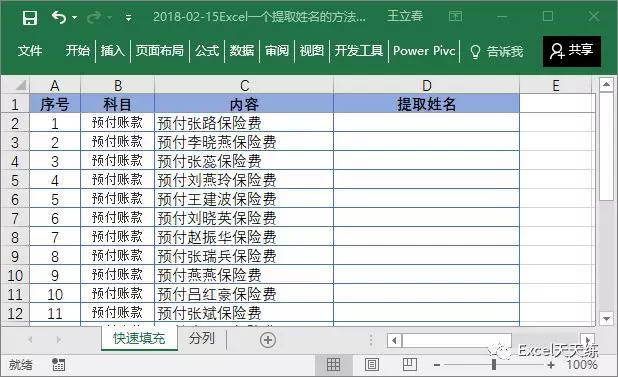This screenshot has height=377, width=618.
Task: Select cell containing 预付赵振华保险费
Action: click(244, 237)
